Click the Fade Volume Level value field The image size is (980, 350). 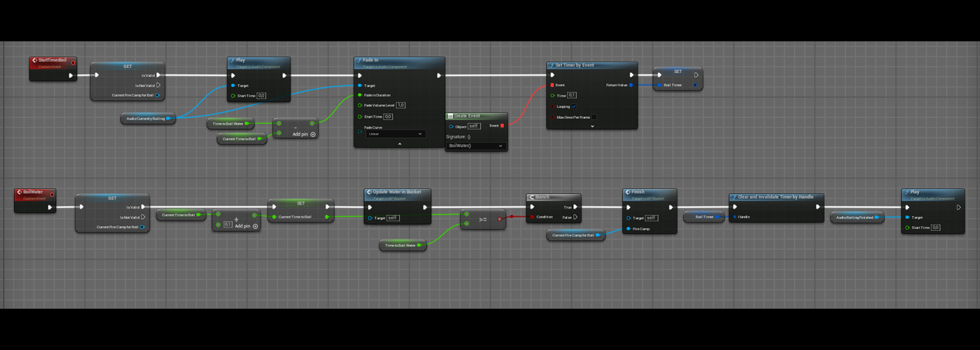click(x=400, y=105)
